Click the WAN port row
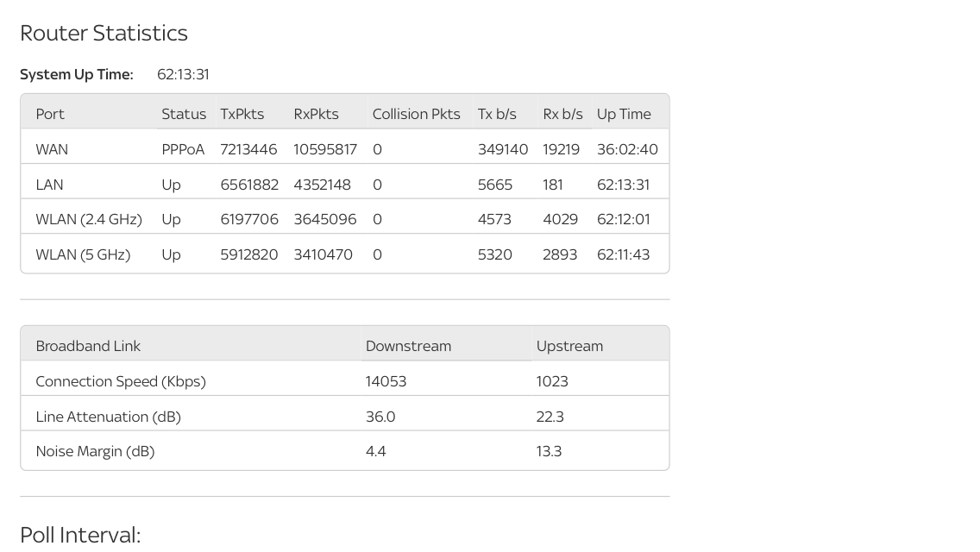Image resolution: width=980 pixels, height=552 pixels. click(52, 148)
